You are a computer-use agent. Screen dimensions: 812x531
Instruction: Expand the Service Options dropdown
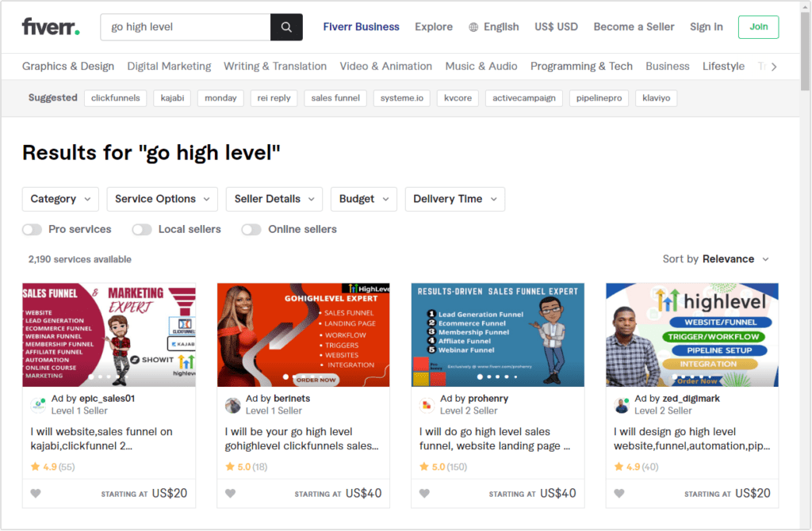[x=163, y=199]
